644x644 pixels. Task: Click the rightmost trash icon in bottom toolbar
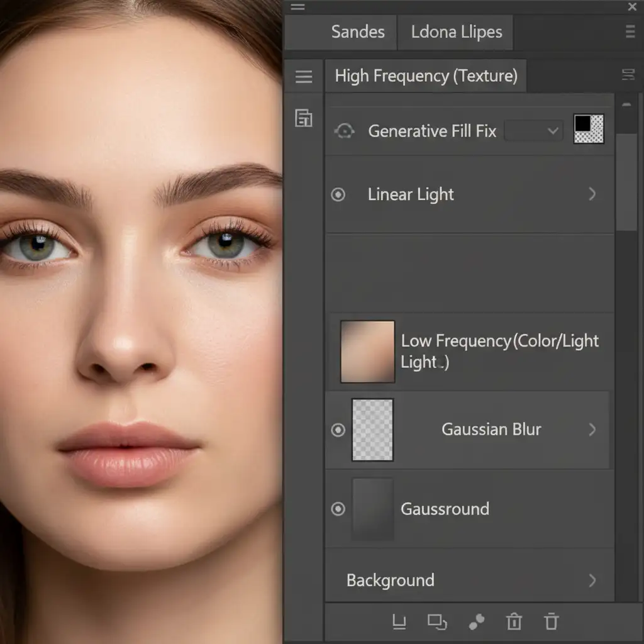click(552, 622)
